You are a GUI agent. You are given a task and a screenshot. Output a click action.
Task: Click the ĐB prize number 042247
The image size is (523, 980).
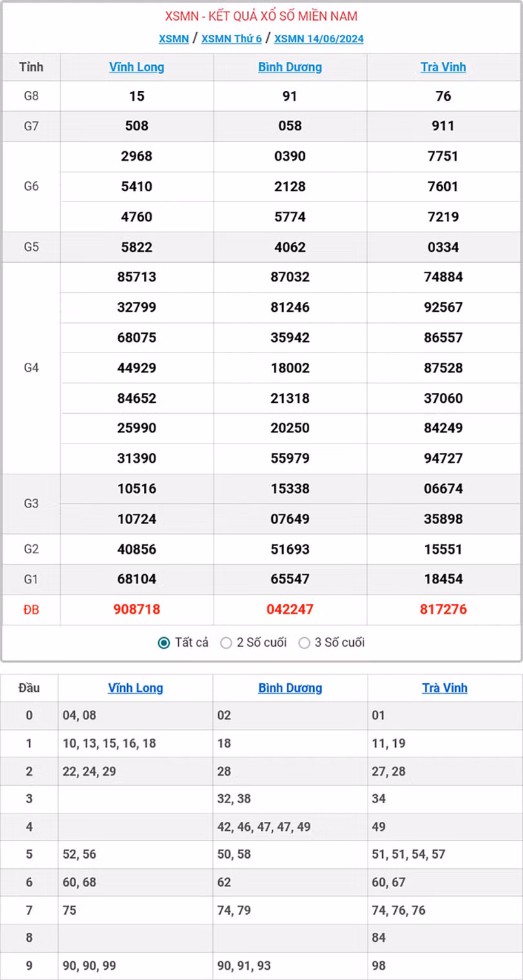click(290, 609)
